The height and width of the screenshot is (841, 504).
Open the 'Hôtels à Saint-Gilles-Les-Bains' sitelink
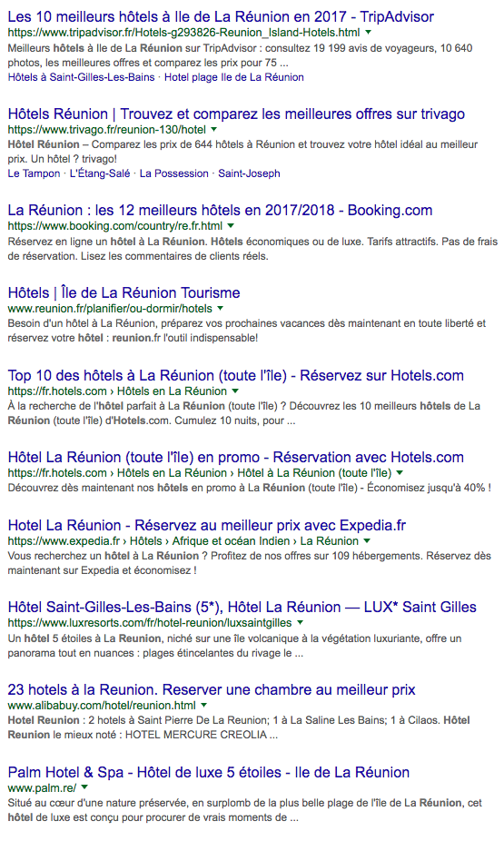coord(81,77)
